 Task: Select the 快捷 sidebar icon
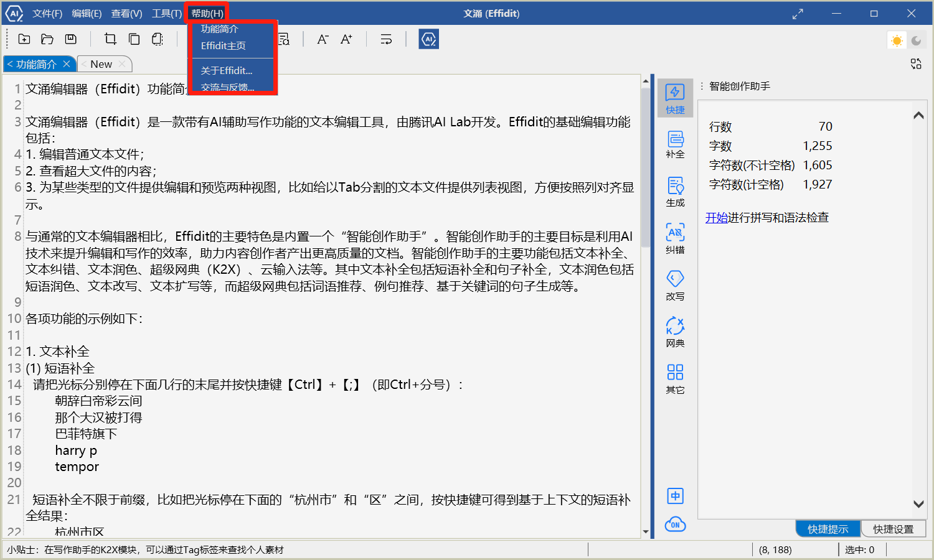coord(675,99)
